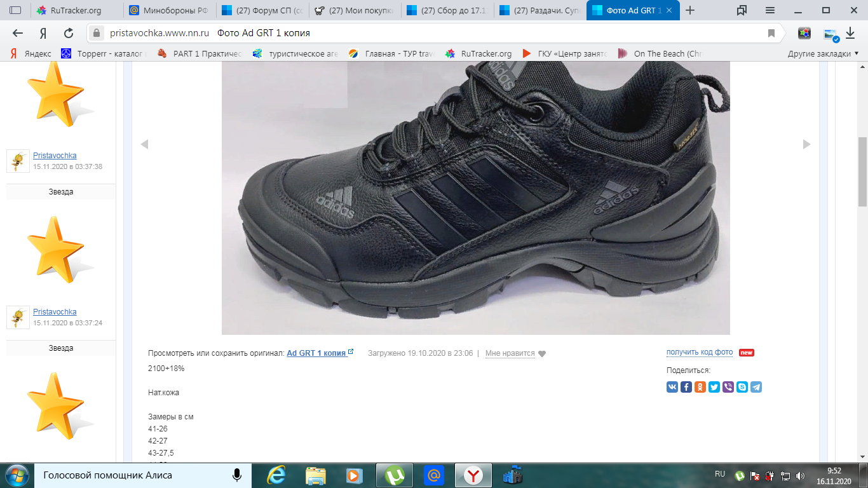
Task: Switch to the Минобороны РФ tab
Action: pos(169,10)
